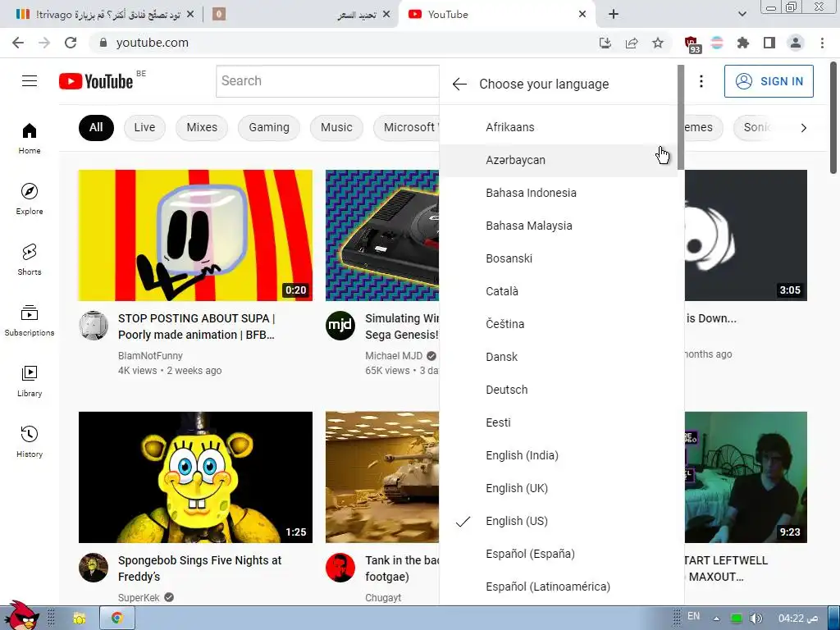The height and width of the screenshot is (630, 840).
Task: Select Afrikaans language
Action: (558, 127)
